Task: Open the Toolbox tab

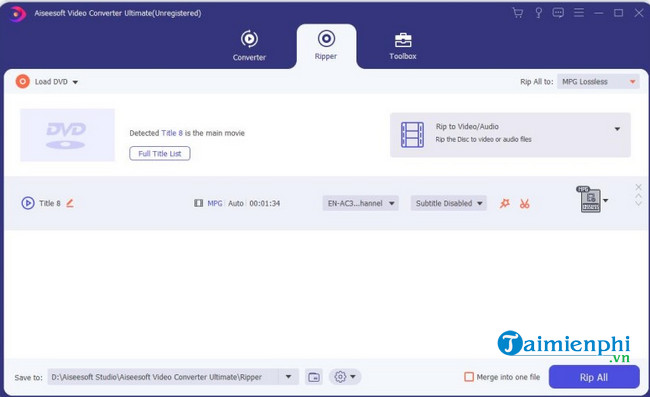Action: 403,46
